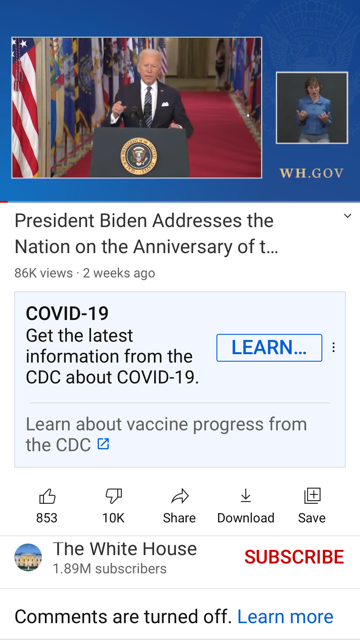Subscribe to The White House channel
Viewport: 360px width, 640px height.
pyautogui.click(x=294, y=557)
